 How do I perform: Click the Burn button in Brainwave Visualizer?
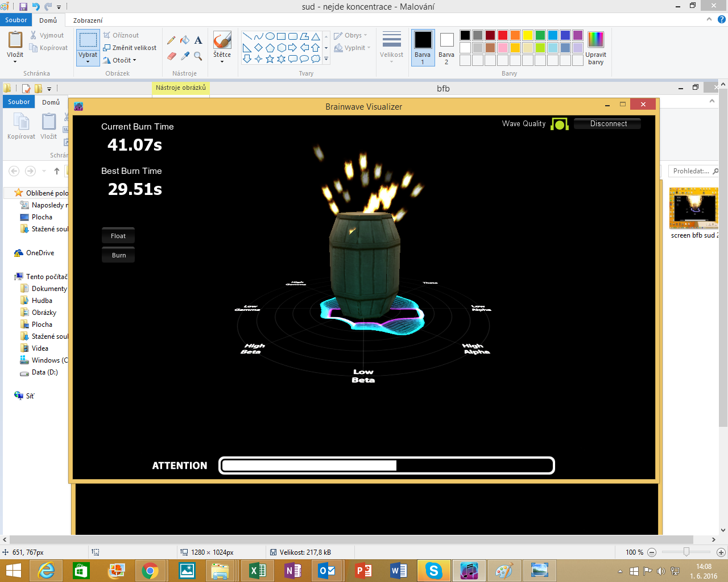118,255
